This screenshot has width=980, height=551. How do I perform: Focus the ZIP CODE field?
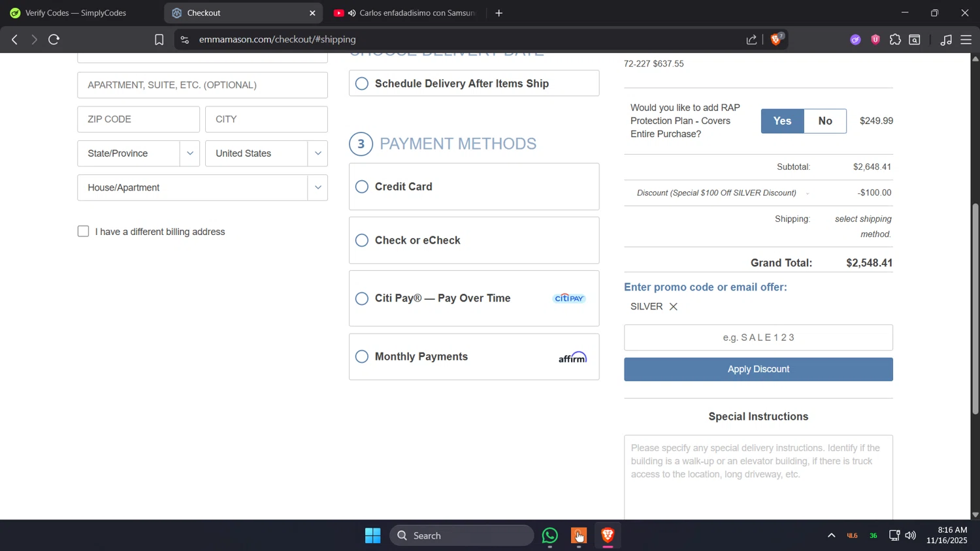pos(138,119)
